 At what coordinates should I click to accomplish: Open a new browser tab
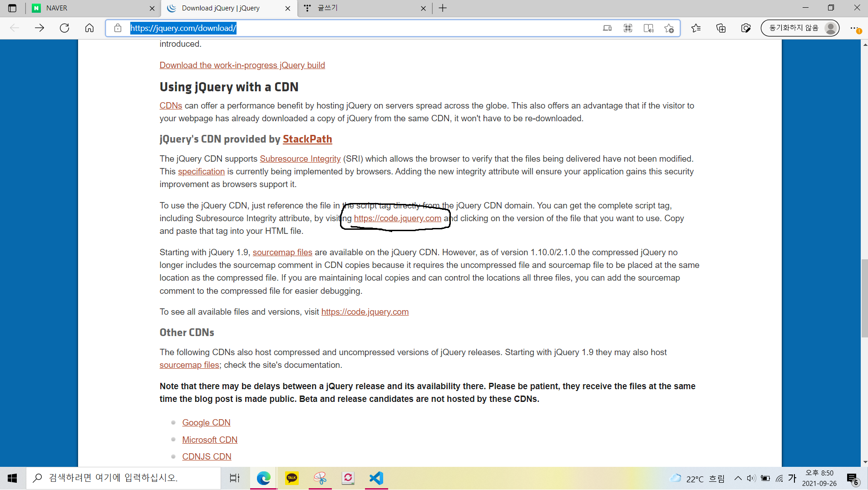coord(443,8)
